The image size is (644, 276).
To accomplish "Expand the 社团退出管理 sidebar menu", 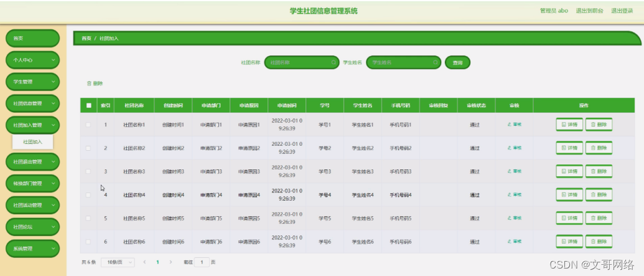I will [32, 161].
